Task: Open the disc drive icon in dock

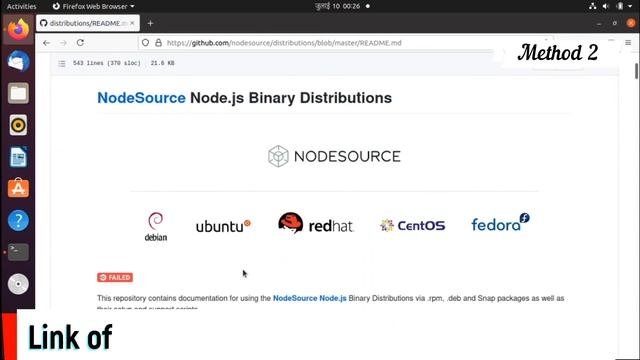Action: pos(18,284)
